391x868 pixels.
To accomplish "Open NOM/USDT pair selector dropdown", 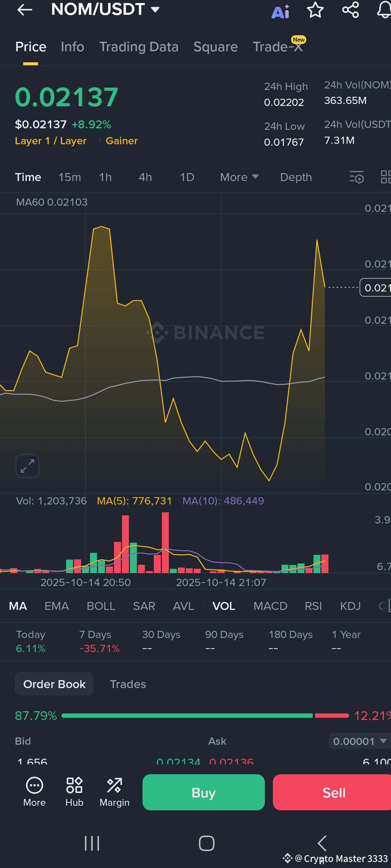I will pyautogui.click(x=106, y=9).
